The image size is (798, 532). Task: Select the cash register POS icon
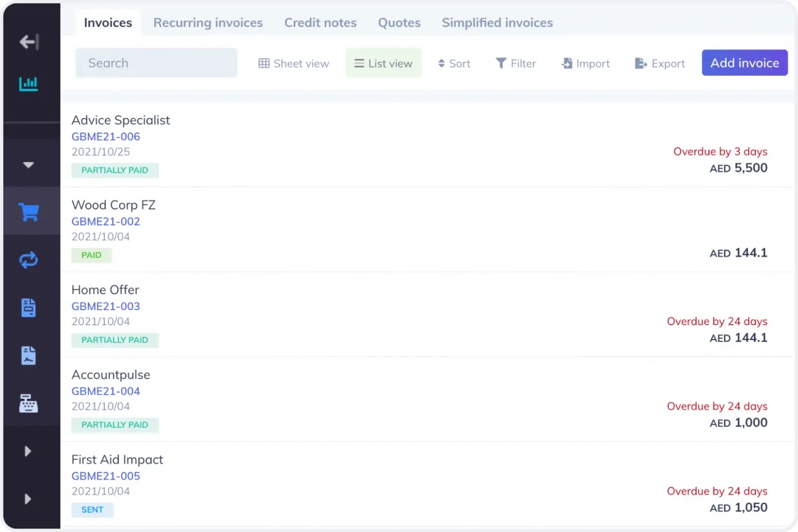(28, 403)
